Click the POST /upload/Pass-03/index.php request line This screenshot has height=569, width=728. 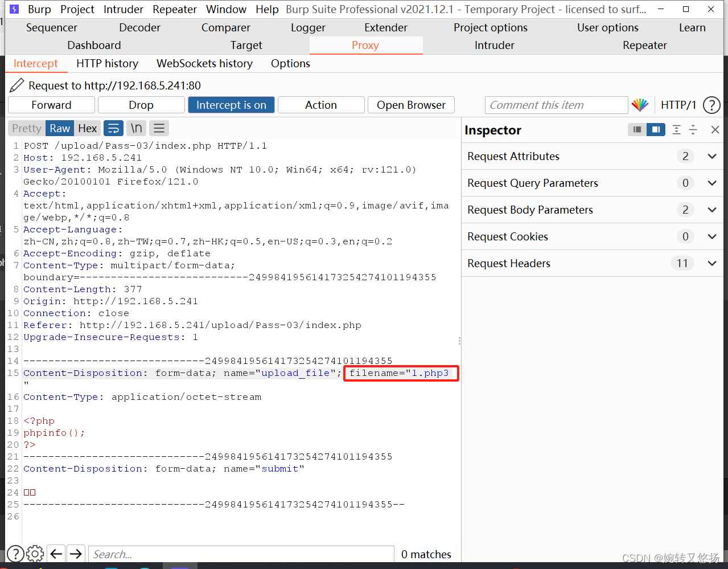145,146
